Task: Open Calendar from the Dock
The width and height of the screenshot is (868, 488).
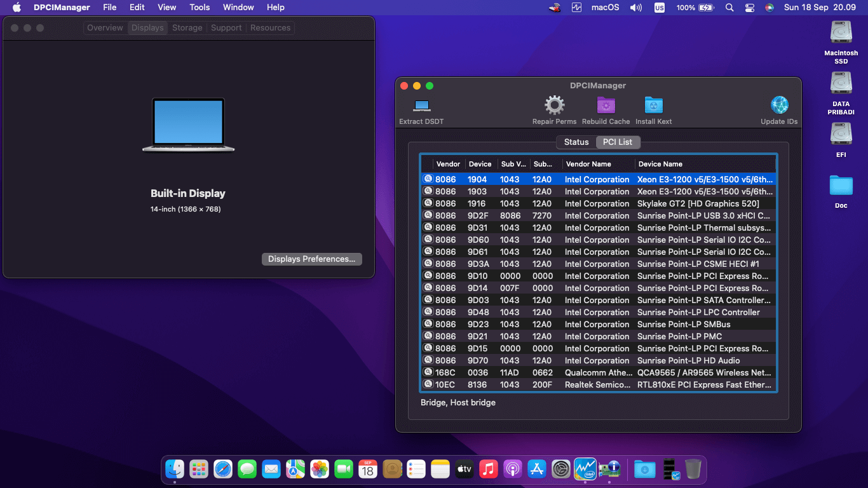Action: (x=368, y=469)
